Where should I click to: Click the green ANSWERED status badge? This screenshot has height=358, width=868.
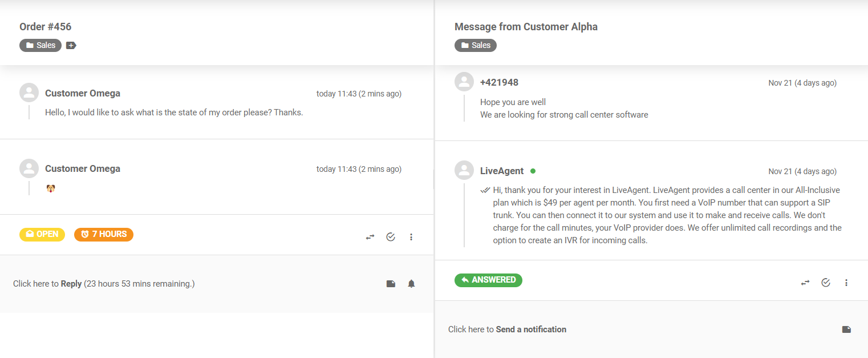[x=488, y=280]
